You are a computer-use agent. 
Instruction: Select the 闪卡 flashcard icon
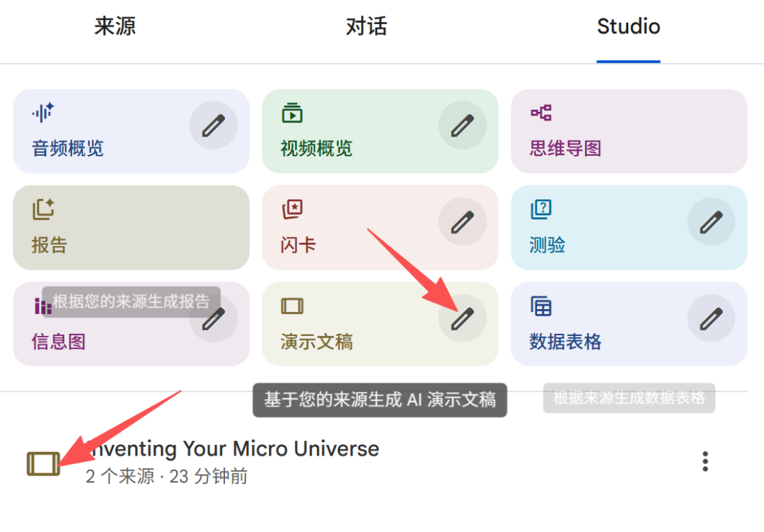[x=291, y=209]
